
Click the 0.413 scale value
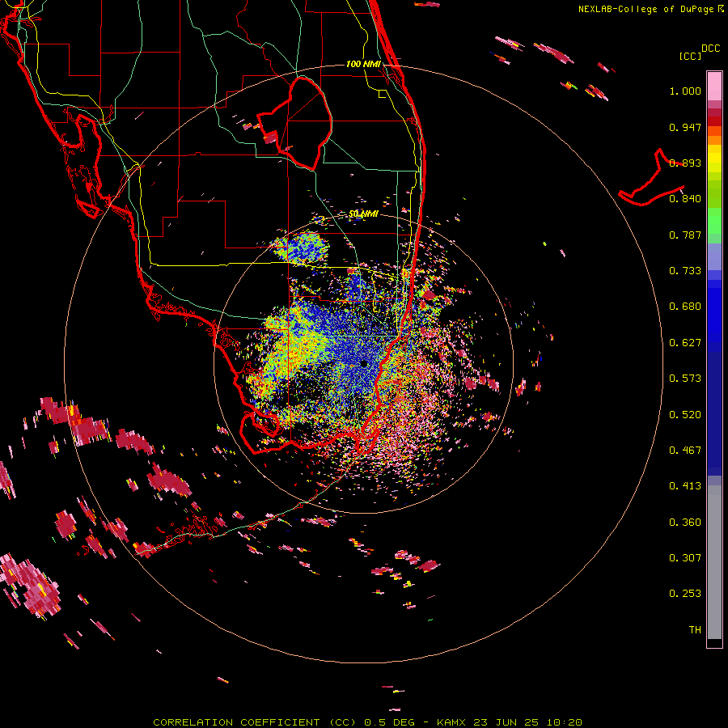[685, 486]
